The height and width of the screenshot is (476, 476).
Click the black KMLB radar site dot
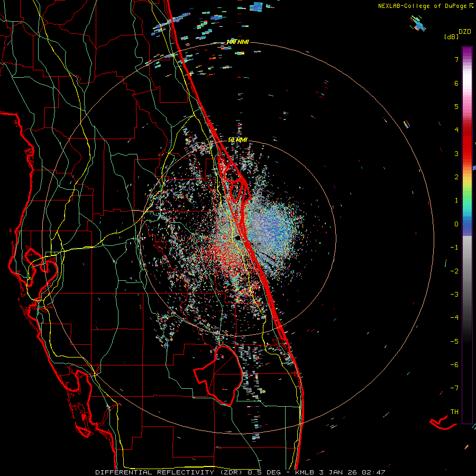pyautogui.click(x=239, y=238)
